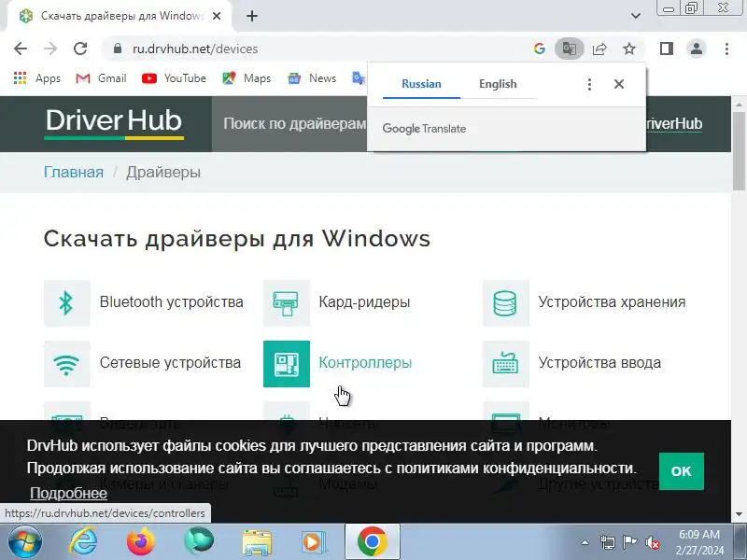Open the Chrome profile avatar
This screenshot has width=747, height=560.
[696, 49]
